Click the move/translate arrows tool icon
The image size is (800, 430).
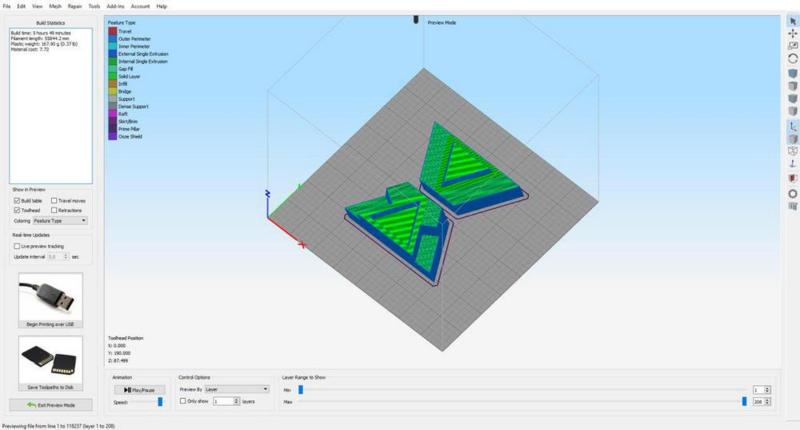(792, 33)
